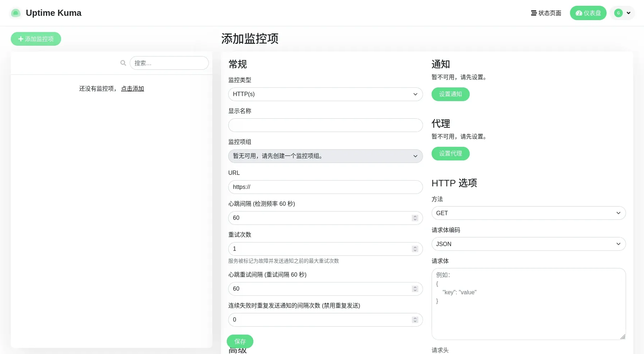
Task: Open the 请求体编码 dropdown showing JSON
Action: point(528,244)
